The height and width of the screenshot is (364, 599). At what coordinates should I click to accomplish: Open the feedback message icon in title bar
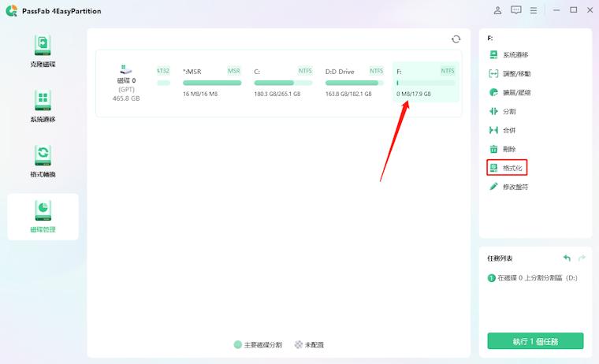coord(515,10)
